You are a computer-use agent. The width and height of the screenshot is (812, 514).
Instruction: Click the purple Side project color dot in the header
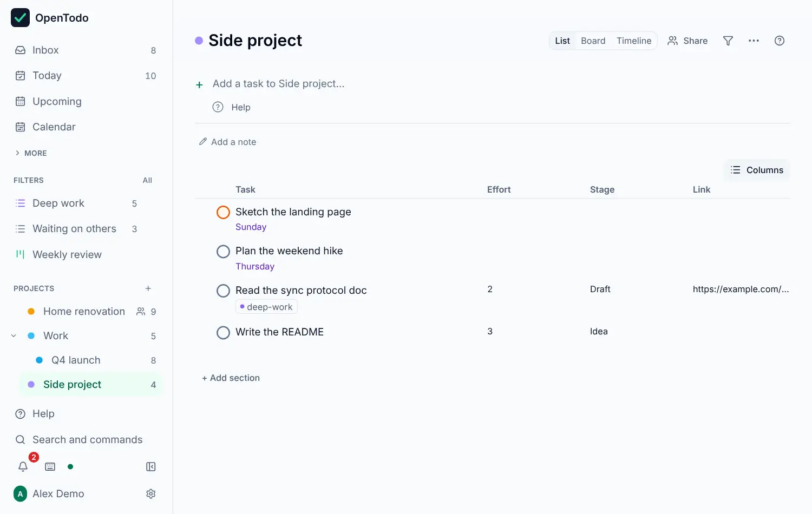pyautogui.click(x=199, y=41)
